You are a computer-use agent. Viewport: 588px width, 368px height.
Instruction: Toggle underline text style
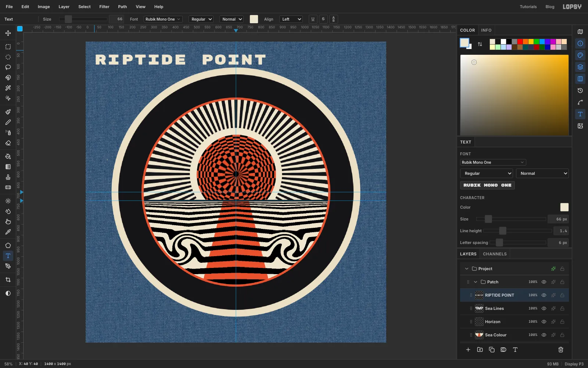pyautogui.click(x=313, y=19)
